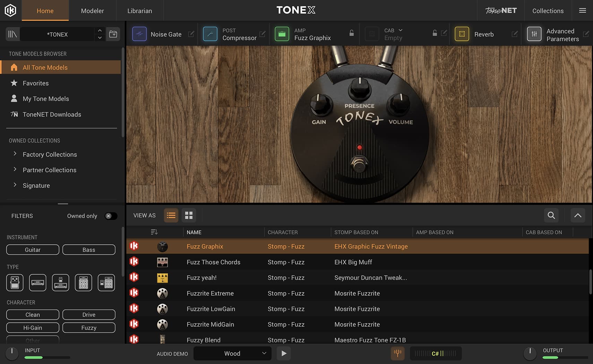Click the search magnifier icon
This screenshot has height=364, width=593.
point(551,215)
